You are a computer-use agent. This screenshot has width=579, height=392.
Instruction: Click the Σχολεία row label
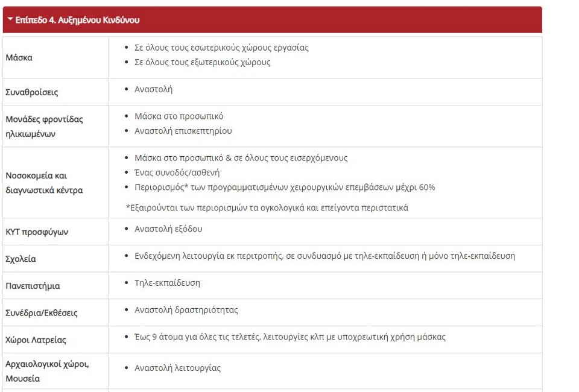[21, 259]
